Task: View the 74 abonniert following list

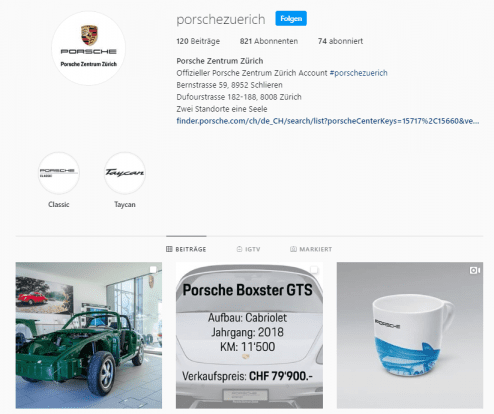Action: pos(340,41)
